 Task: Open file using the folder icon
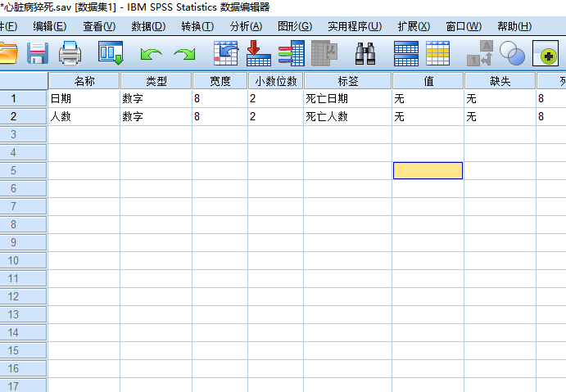click(x=8, y=53)
